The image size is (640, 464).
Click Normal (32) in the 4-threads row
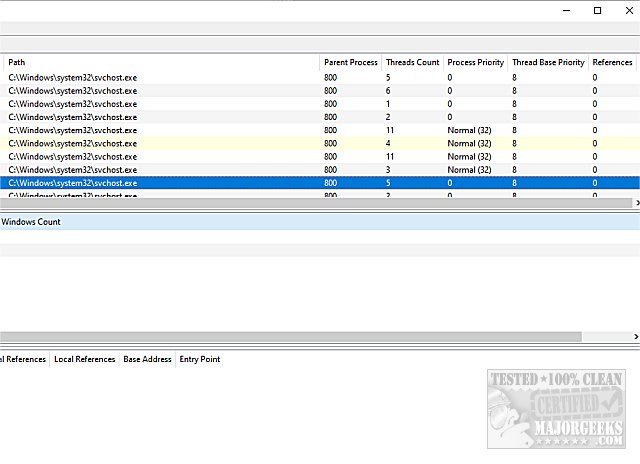click(x=469, y=144)
